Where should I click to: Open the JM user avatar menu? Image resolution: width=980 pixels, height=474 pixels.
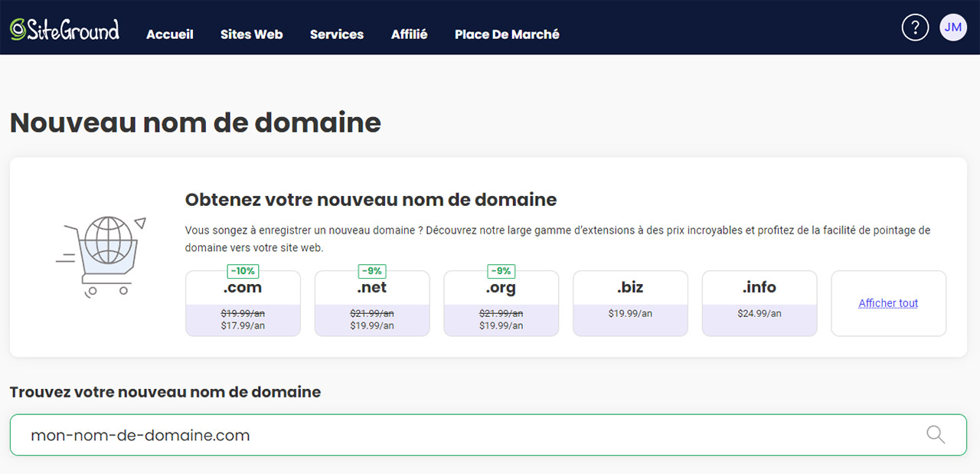click(953, 28)
